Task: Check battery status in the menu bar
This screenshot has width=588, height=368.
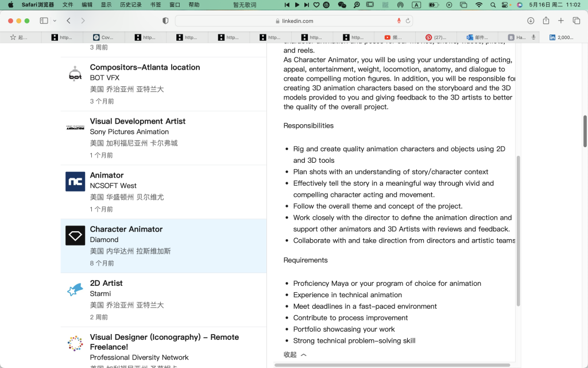Action: [434, 5]
